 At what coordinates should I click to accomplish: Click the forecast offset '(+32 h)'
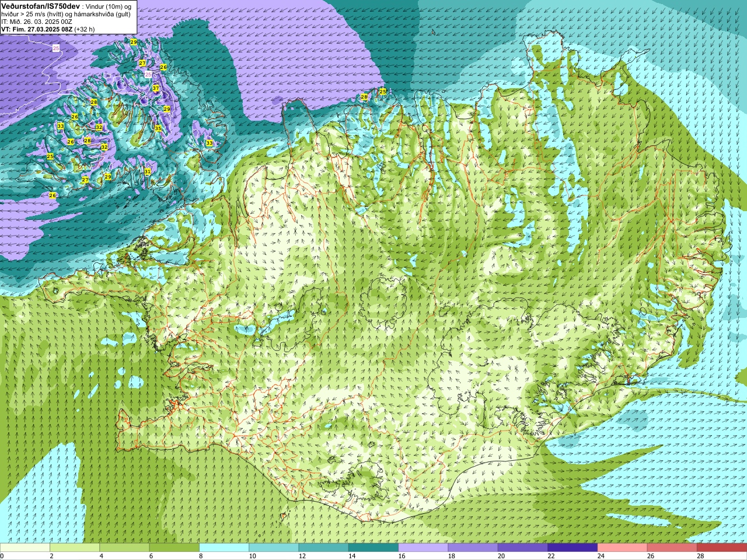point(85,29)
